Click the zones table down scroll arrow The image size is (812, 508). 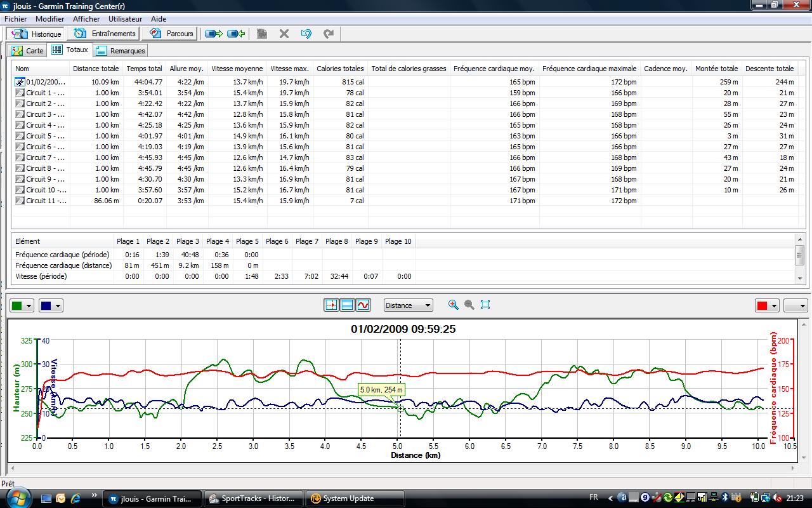(801, 278)
